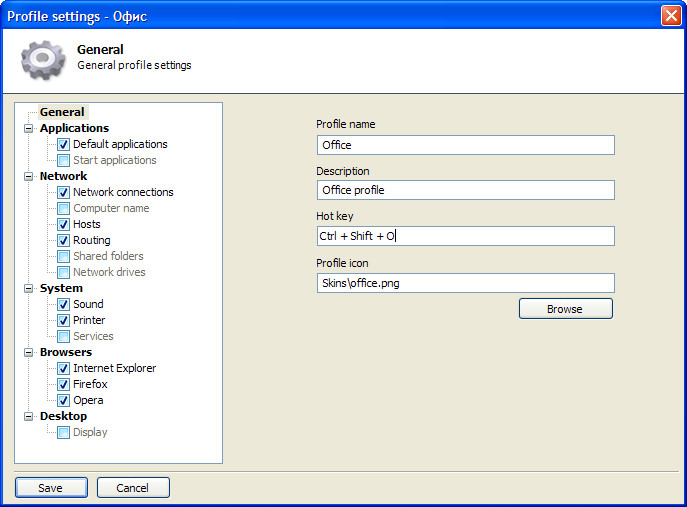
Task: Enable the Display checkbox
Action: [64, 433]
